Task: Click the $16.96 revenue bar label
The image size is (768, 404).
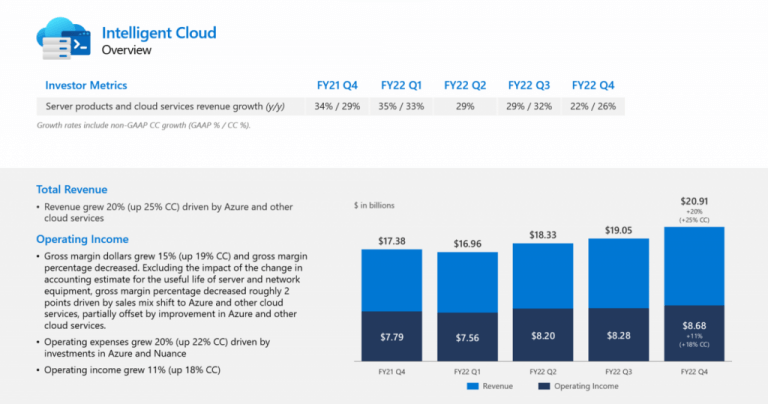Action: point(467,244)
